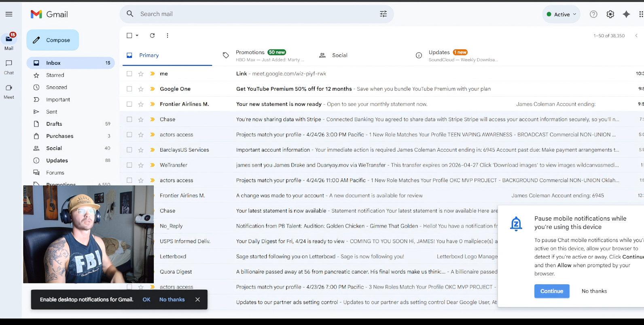
Task: Star the Google One email
Action: 141,89
